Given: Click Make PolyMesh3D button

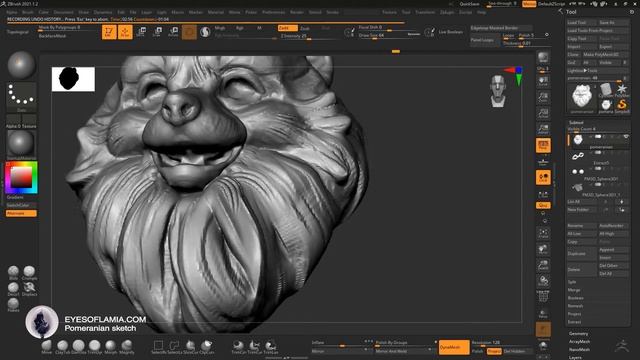Looking at the screenshot, I should (606, 55).
